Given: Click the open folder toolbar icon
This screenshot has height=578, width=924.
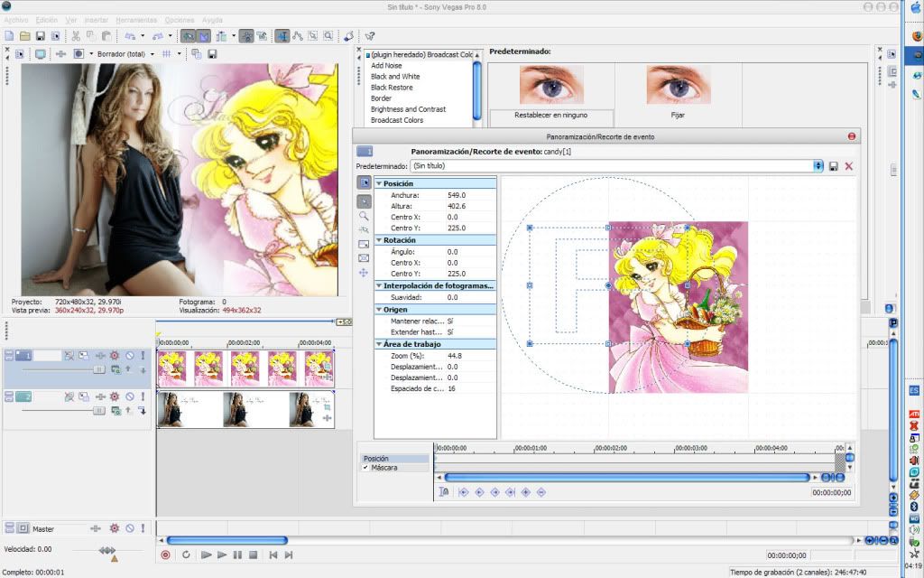Looking at the screenshot, I should point(24,36).
